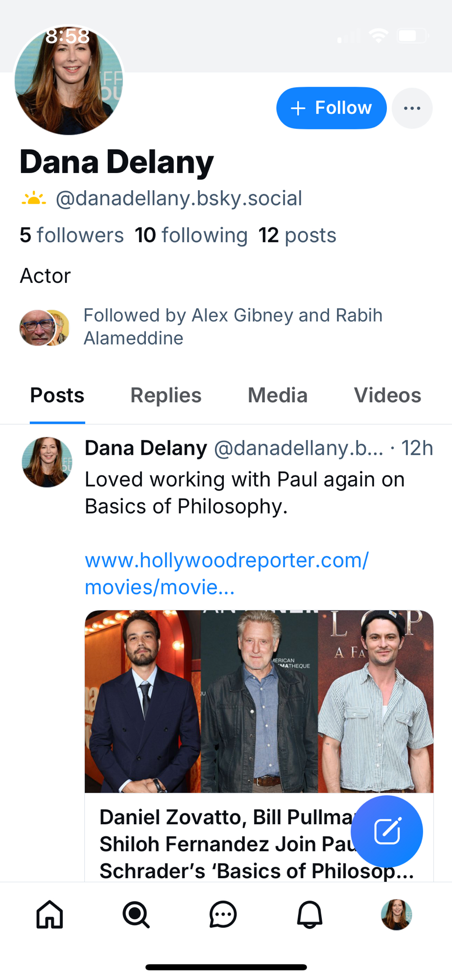Select the Posts tab

57,395
